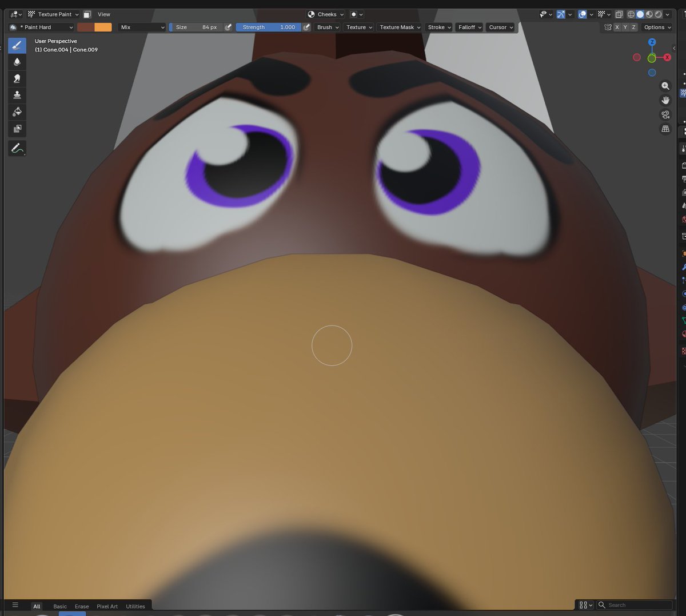
Task: Expand the sidebar using the arrow tab
Action: pos(675,48)
